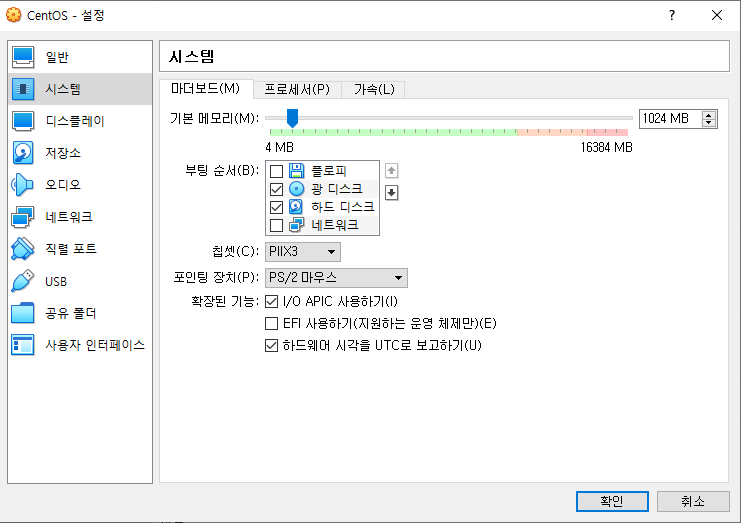Move the boot item down with the down arrow
The image size is (741, 523).
point(391,192)
